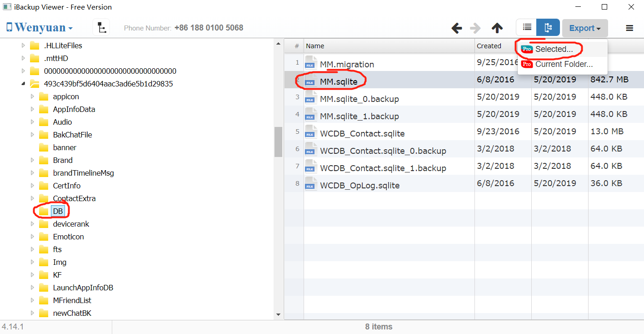Collapse the 493c439bf5d6404aac3ad6e5b1d29835 folder
The image size is (644, 334).
[x=24, y=84]
